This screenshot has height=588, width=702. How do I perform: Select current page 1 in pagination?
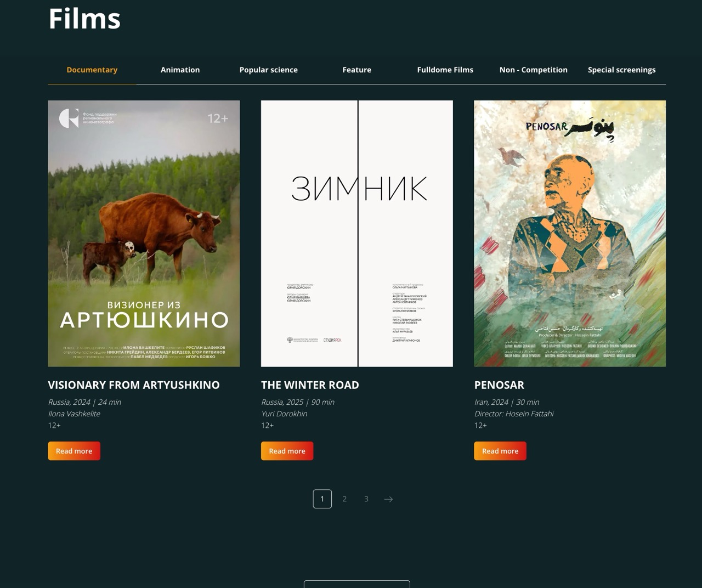tap(322, 499)
